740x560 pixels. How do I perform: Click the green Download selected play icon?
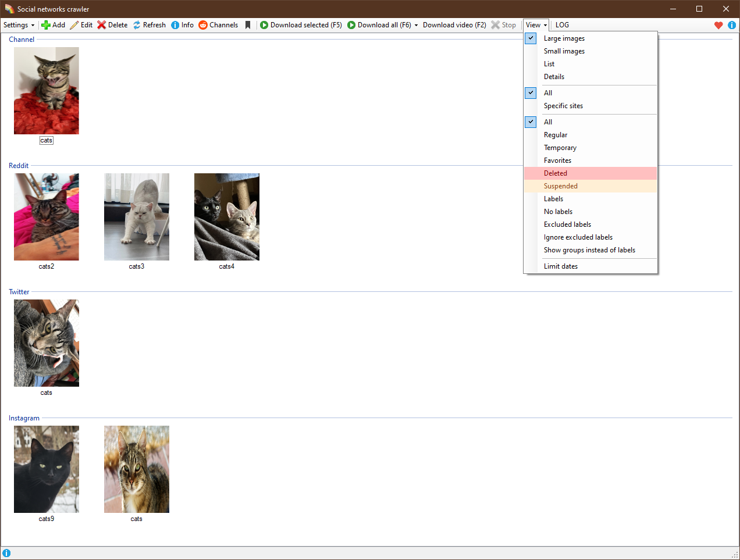264,25
